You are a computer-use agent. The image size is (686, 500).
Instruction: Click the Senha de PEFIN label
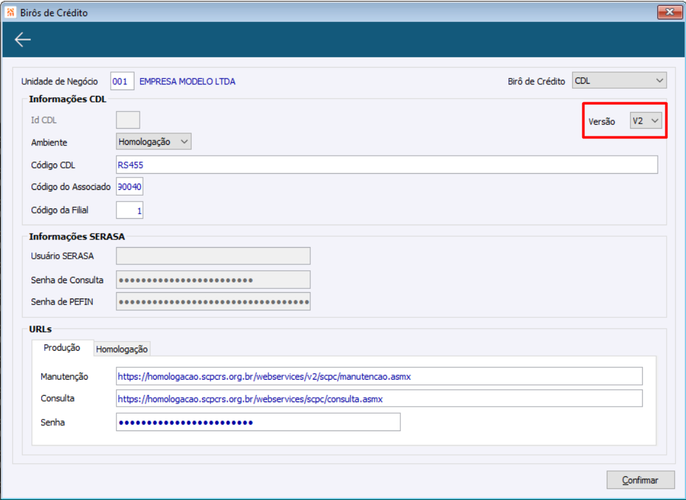point(62,302)
